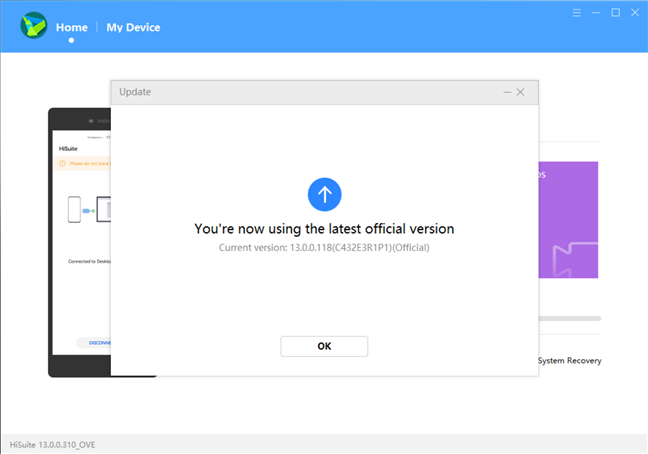Select the current version number text
Viewport: 648px width, 454px height.
(324, 247)
